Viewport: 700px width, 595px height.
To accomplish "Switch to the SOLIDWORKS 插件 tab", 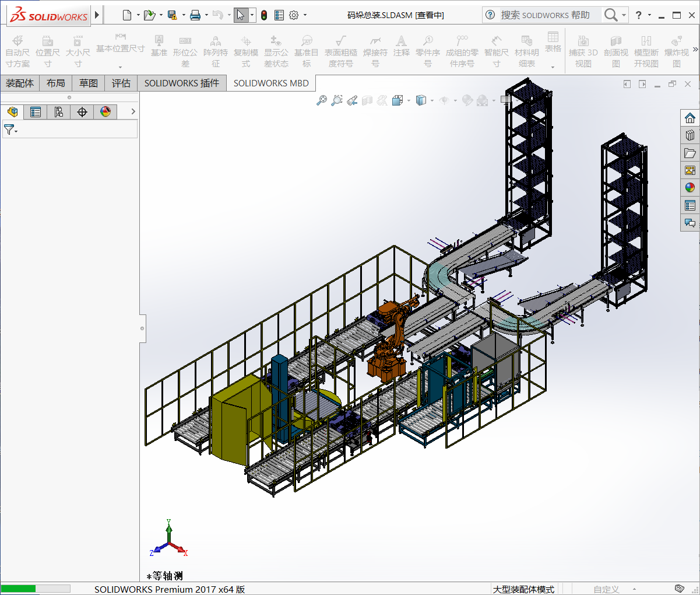I will (x=182, y=83).
